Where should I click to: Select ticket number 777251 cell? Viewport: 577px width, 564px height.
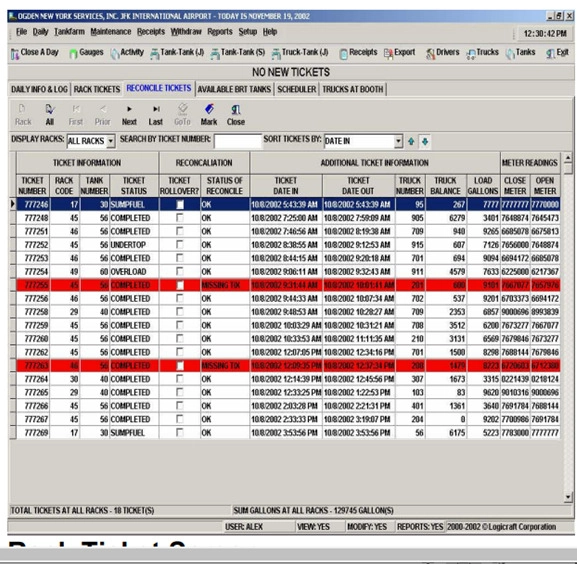coord(33,231)
